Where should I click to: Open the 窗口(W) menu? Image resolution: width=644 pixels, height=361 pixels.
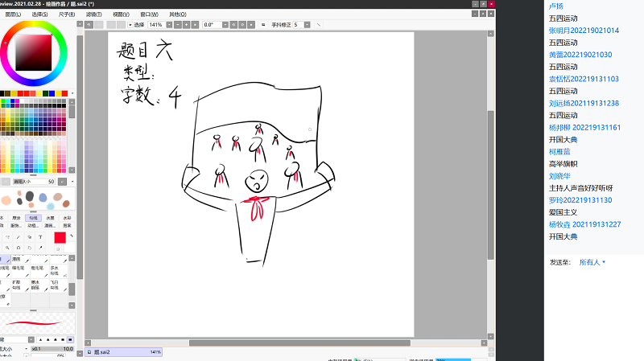149,14
